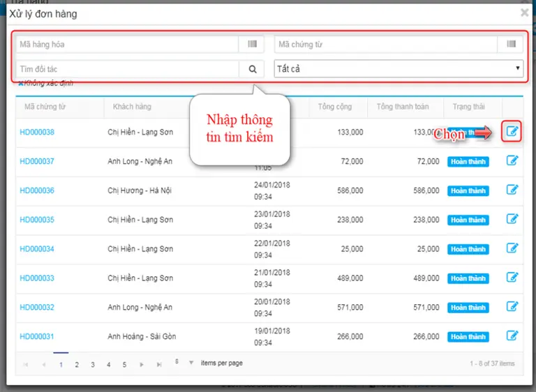Click search magnifier in Tìm đối tác field
536x392 pixels.
tap(252, 69)
